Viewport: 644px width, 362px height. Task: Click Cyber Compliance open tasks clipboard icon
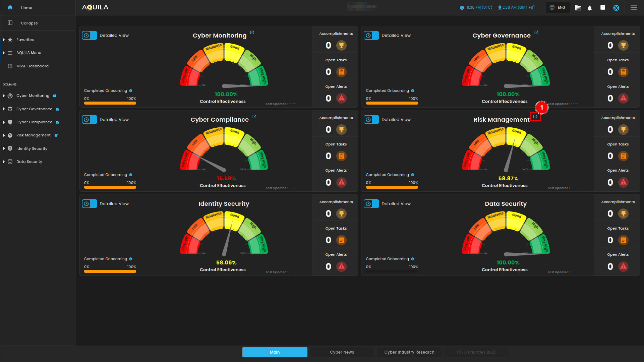[x=341, y=156]
